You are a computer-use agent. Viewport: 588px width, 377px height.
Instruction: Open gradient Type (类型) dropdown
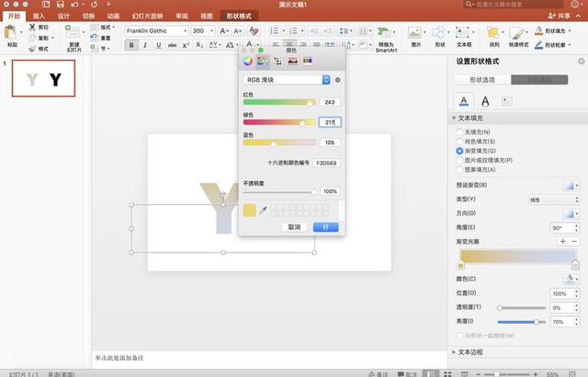[554, 200]
